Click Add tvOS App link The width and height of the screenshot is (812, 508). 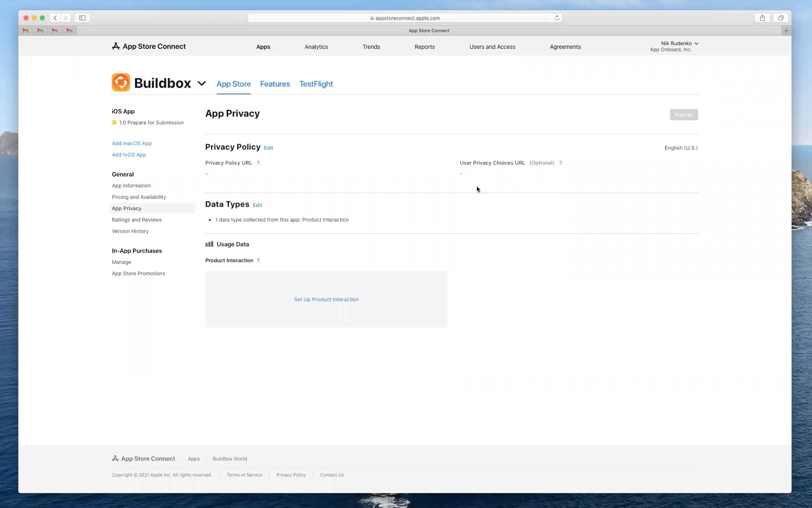(129, 155)
